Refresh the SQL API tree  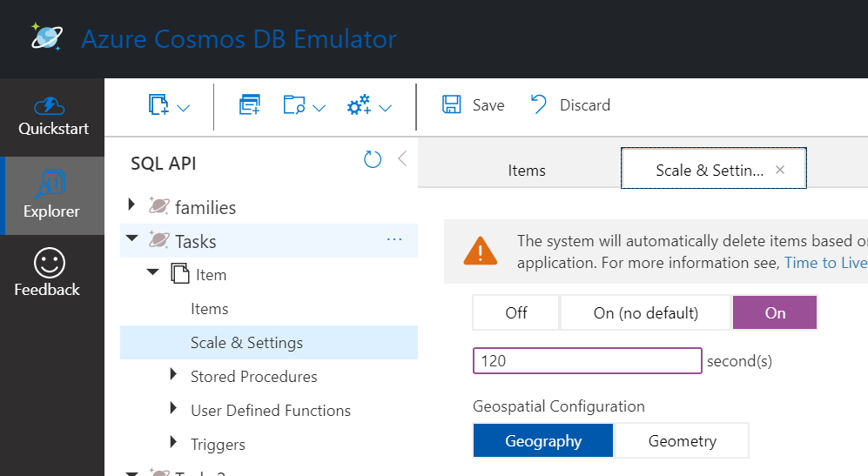tap(373, 159)
